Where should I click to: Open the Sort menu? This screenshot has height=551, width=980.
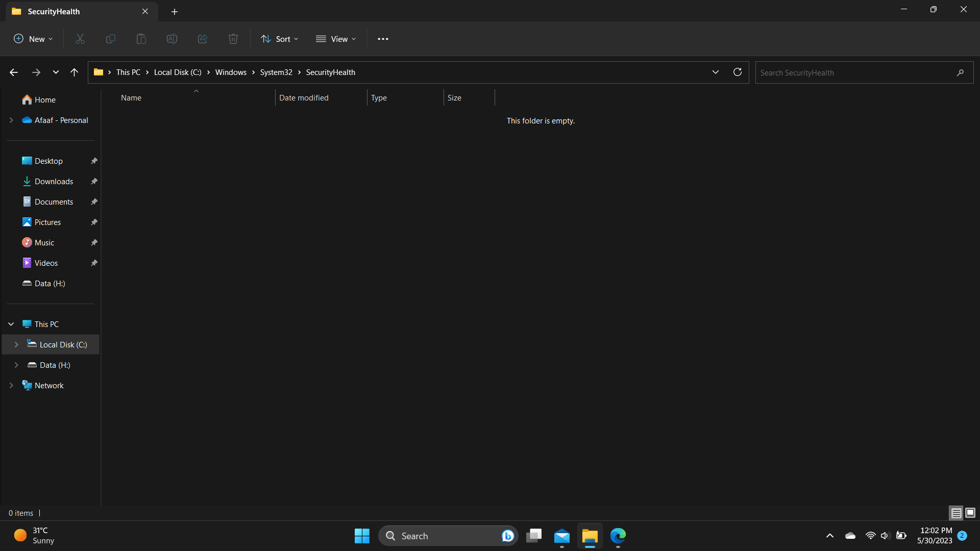(279, 39)
